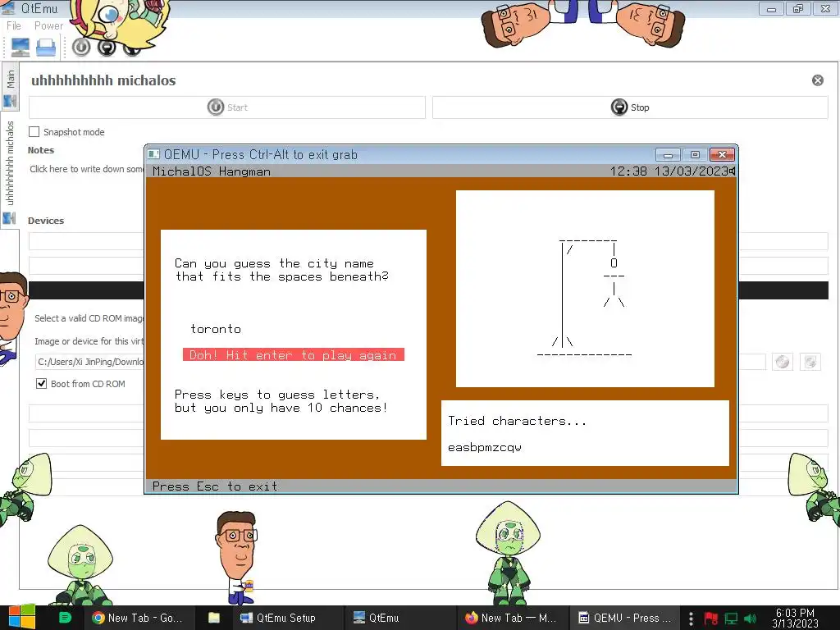Viewport: 840px width, 630px height.
Task: Click the QEMU window title icon
Action: click(153, 154)
